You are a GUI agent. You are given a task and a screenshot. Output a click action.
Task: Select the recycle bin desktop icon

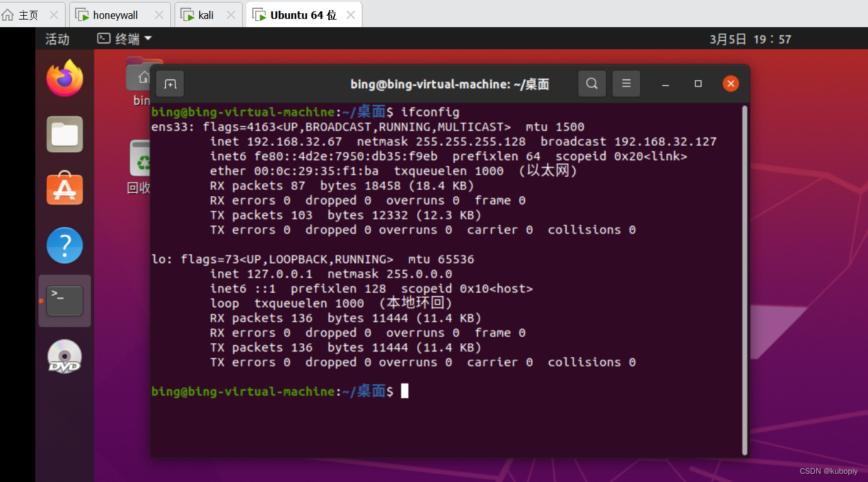(x=140, y=167)
